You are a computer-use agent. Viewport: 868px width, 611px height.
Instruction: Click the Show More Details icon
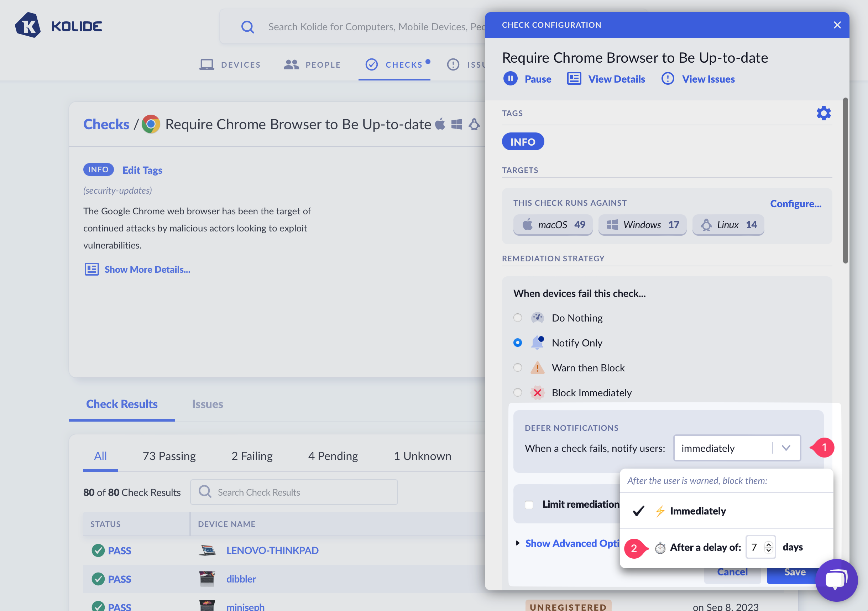click(x=91, y=269)
